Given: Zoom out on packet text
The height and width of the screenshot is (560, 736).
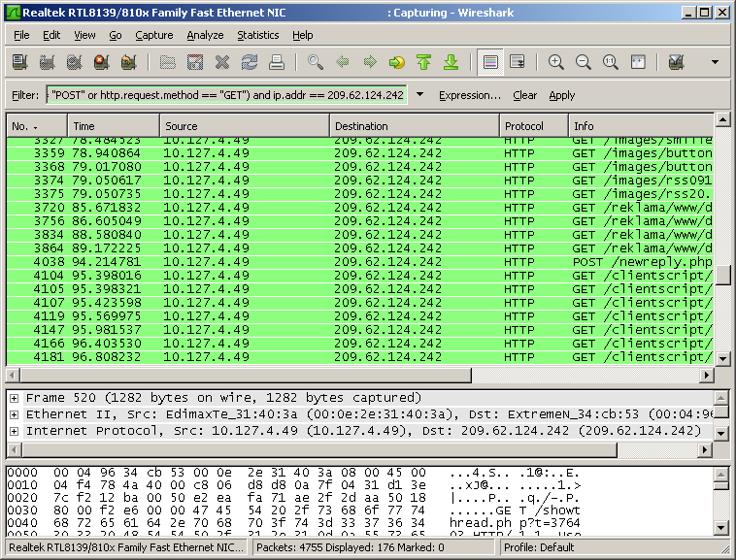Looking at the screenshot, I should pos(583,62).
